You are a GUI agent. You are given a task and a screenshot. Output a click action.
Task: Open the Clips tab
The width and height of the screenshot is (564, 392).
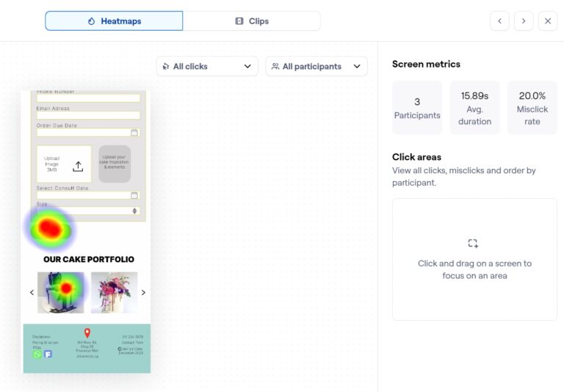point(251,21)
